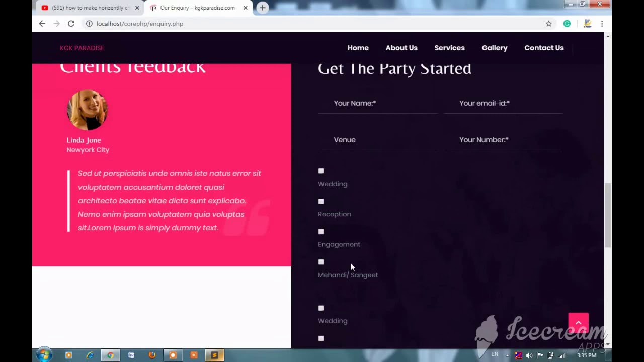
Task: Close the Our Enquiry tab
Action: click(246, 8)
